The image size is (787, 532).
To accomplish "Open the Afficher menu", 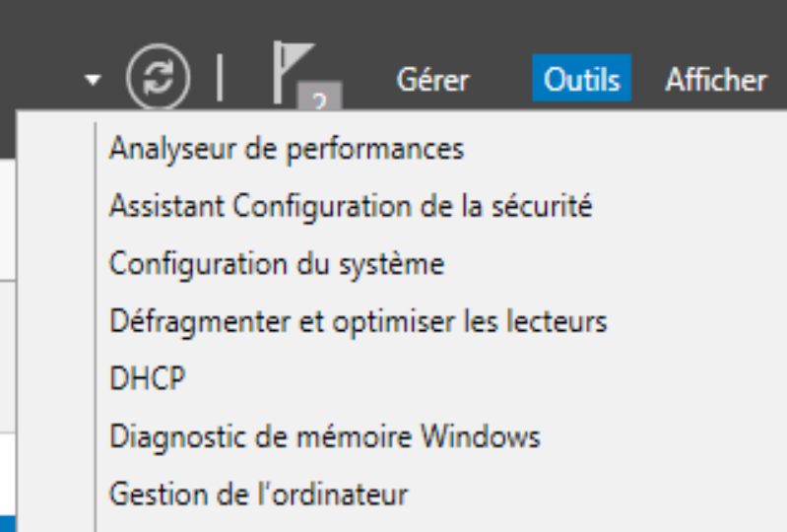I will pyautogui.click(x=716, y=80).
